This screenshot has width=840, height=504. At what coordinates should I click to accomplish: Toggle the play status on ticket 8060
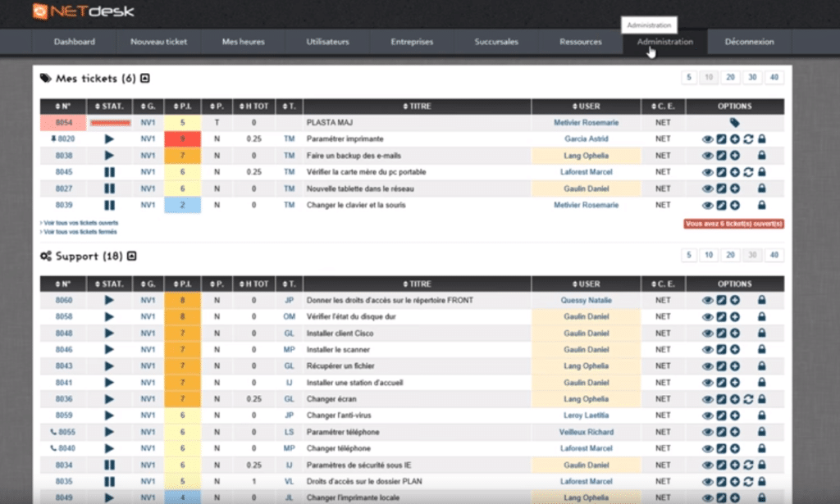107,300
